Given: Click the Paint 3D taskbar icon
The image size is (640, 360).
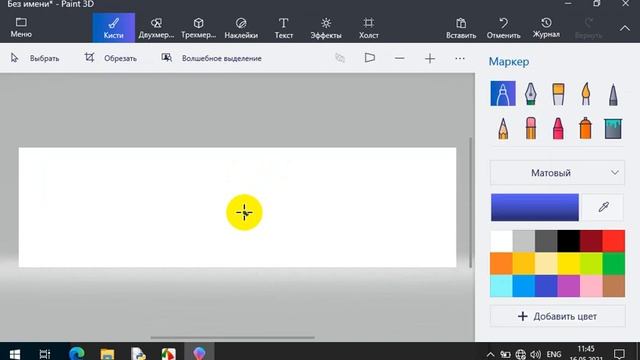Looking at the screenshot, I should 199,353.
